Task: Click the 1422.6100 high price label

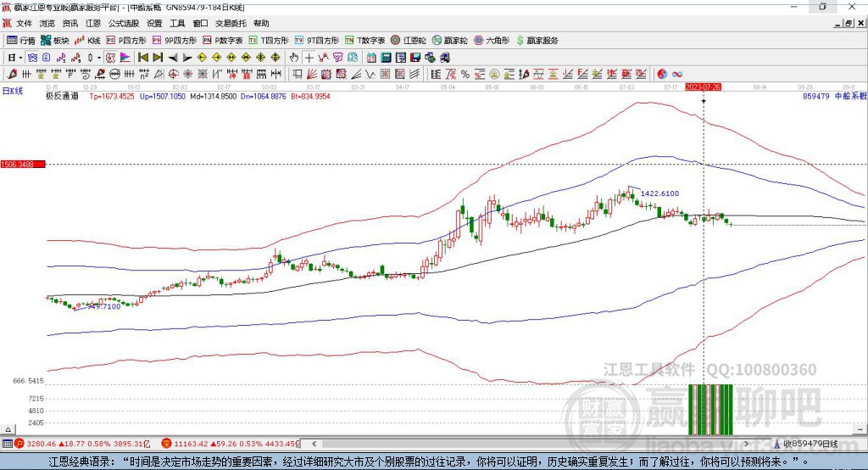Action: click(x=659, y=193)
